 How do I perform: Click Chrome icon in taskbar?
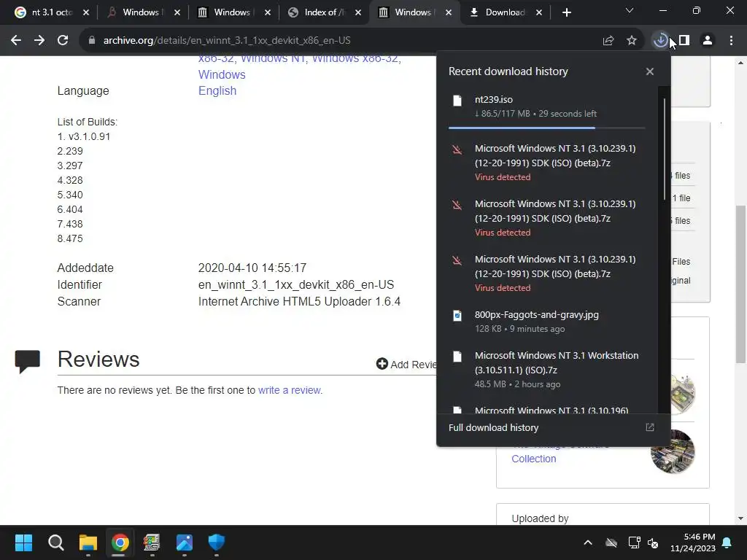(120, 542)
